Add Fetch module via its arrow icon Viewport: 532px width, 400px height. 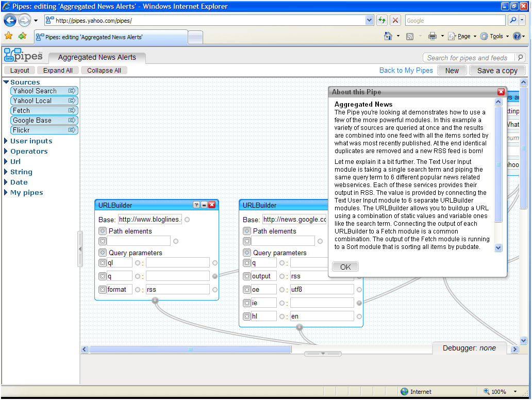72,111
